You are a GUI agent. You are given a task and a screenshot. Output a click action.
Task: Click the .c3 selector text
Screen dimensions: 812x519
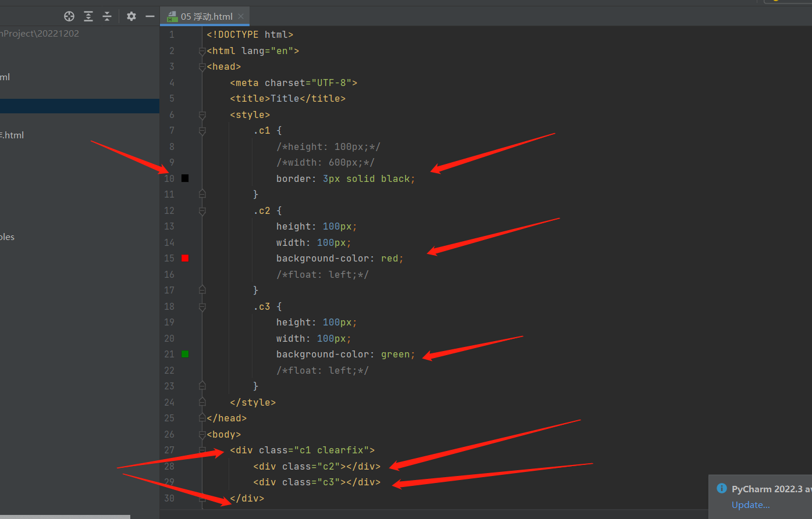(x=262, y=307)
